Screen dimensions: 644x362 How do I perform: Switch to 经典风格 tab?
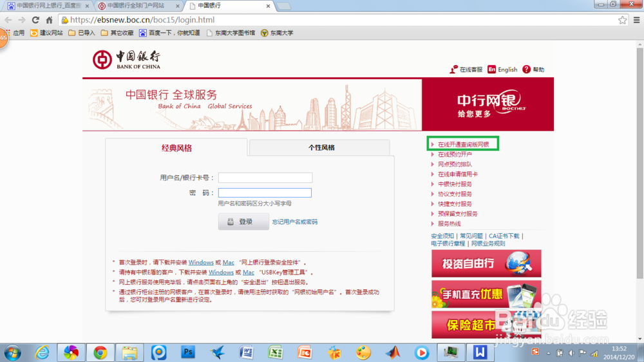click(176, 148)
